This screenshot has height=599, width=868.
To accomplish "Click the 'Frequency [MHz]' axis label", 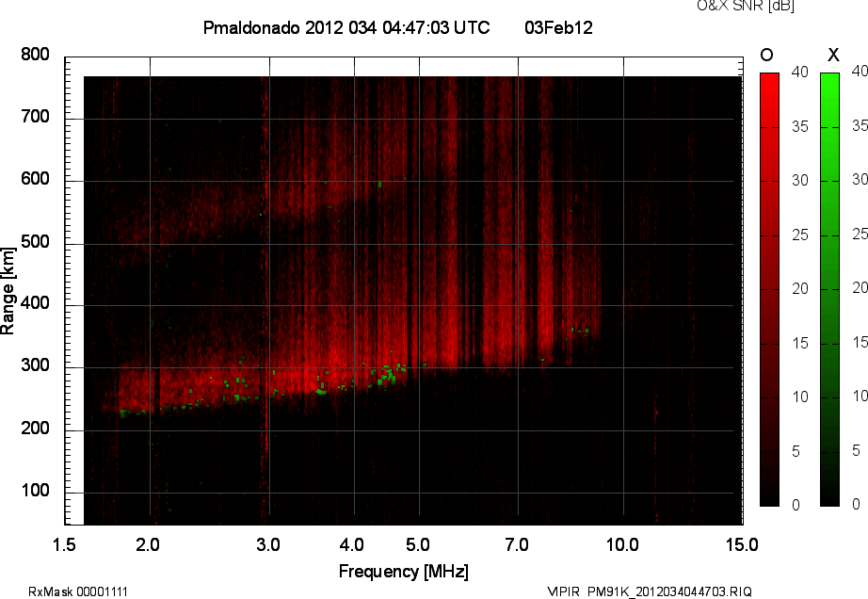I will click(x=404, y=572).
